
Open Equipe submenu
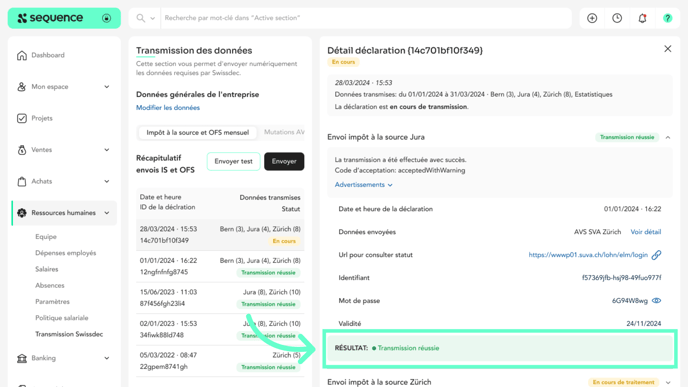(46, 237)
